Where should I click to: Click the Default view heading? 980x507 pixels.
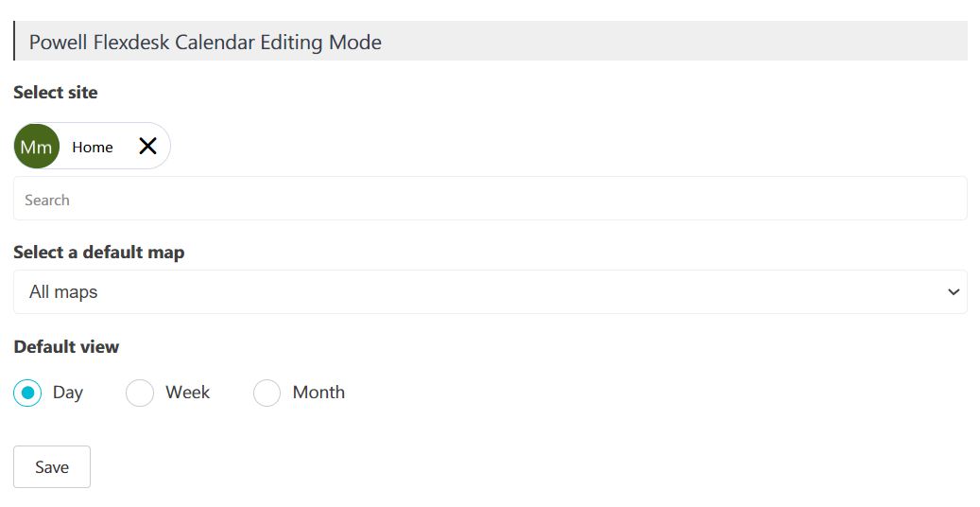66,347
